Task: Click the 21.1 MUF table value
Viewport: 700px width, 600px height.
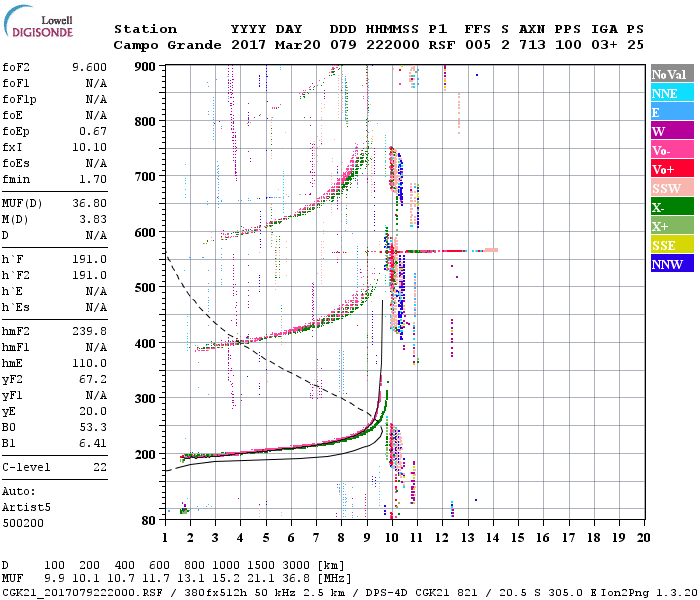Action: [x=261, y=578]
